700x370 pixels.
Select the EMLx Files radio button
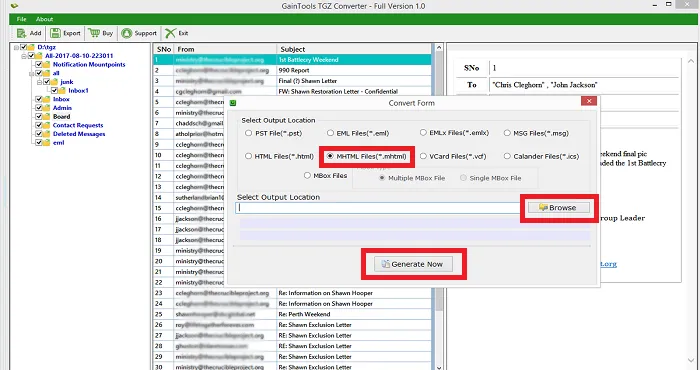click(x=423, y=133)
